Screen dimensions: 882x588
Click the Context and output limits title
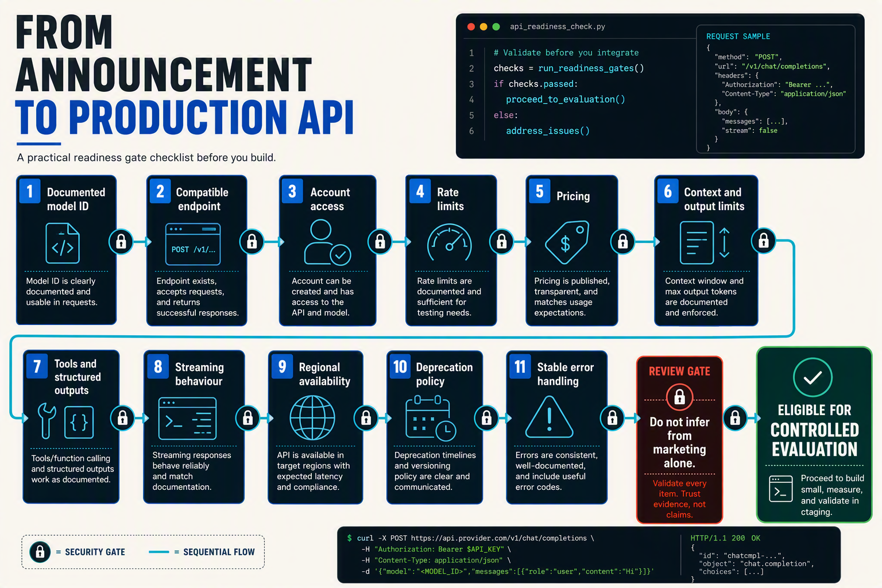pyautogui.click(x=714, y=199)
